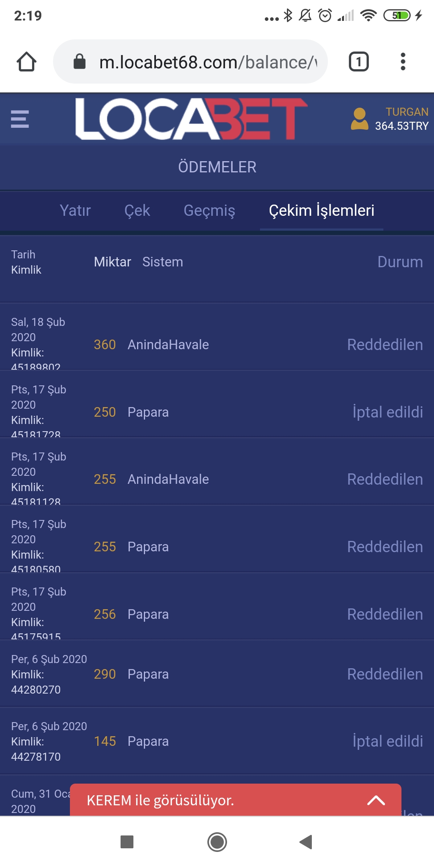Tap the padlock icon in address bar

80,62
